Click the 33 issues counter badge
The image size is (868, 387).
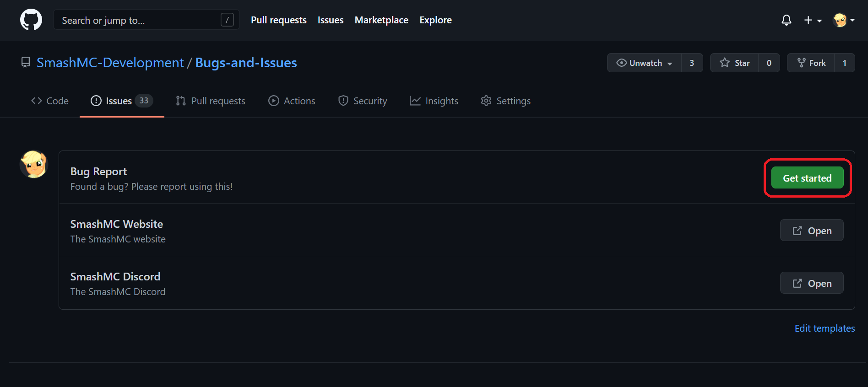(x=144, y=101)
